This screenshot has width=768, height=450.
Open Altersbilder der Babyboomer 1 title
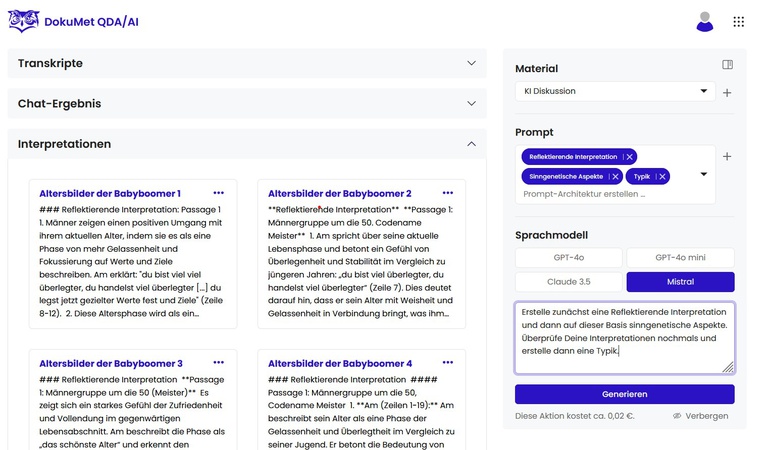coord(110,193)
